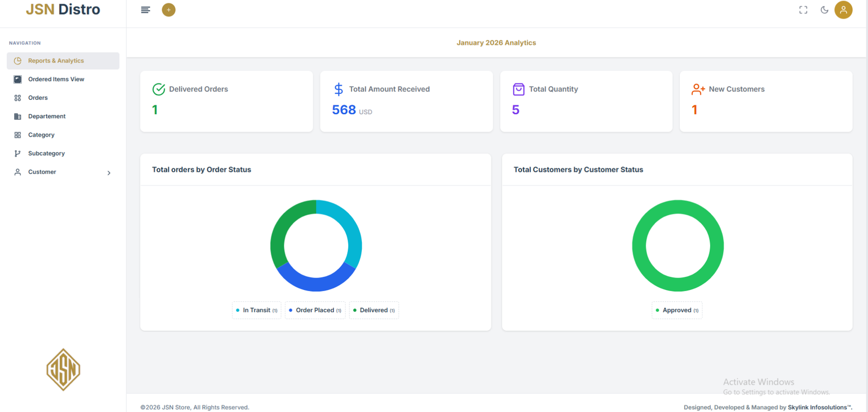Toggle Order Placed legend item
The height and width of the screenshot is (412, 868).
coord(315,310)
